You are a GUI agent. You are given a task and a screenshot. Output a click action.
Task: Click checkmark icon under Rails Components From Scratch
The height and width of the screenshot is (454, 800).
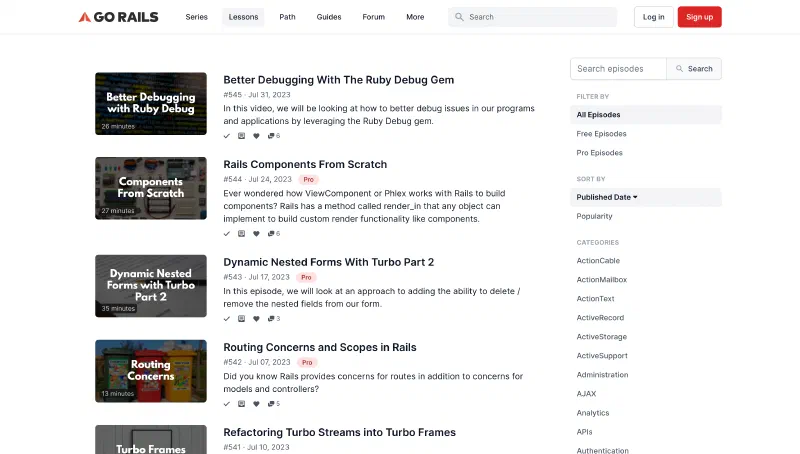point(227,234)
